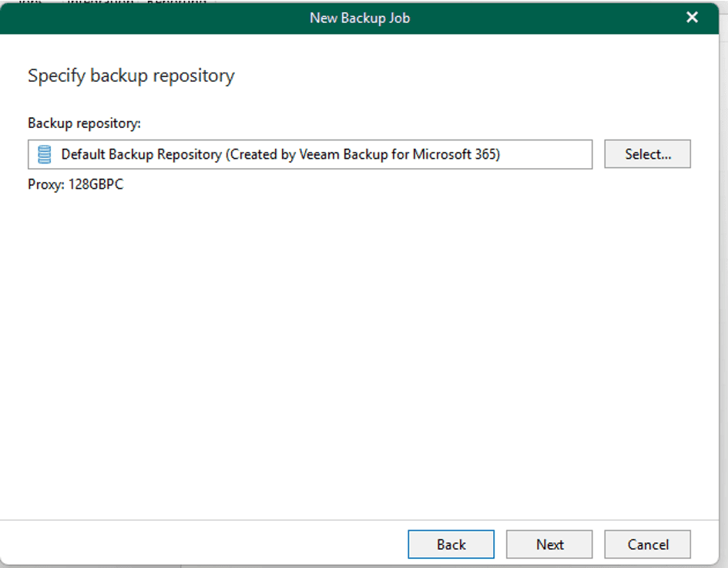This screenshot has width=728, height=568.
Task: Click the Specify backup repository heading
Action: tap(131, 76)
